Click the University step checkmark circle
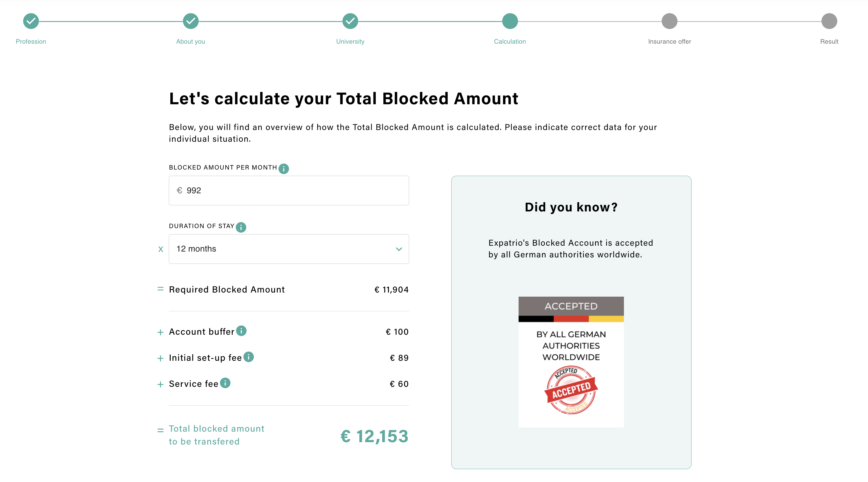868x482 pixels. point(350,21)
